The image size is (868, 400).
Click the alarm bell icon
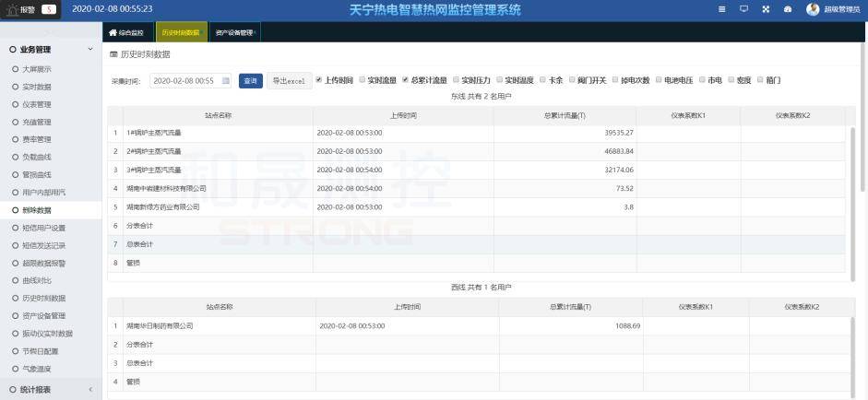(12, 9)
